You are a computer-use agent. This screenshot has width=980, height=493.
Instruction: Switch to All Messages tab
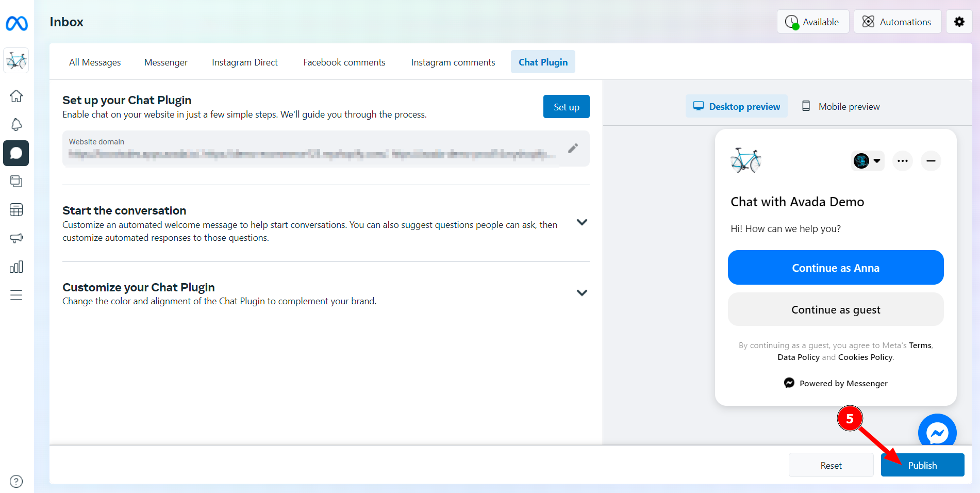pyautogui.click(x=95, y=62)
